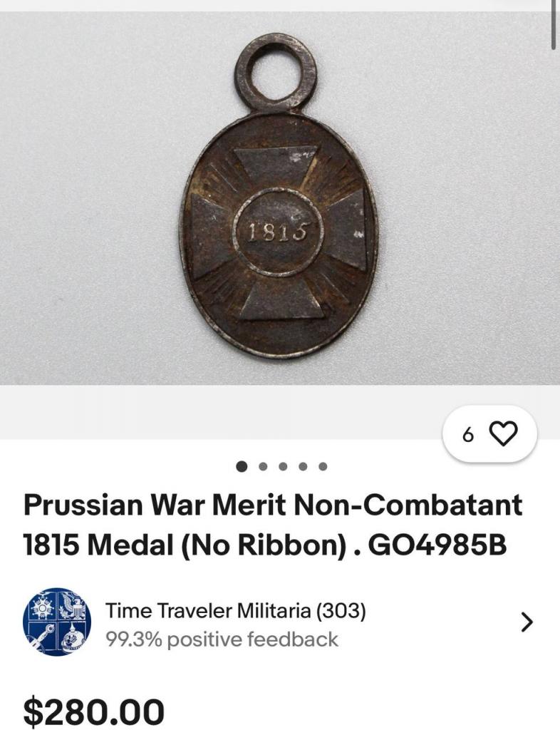Screen dimensions: 560x730
Task: Go to the second image dot
Action: tap(263, 466)
